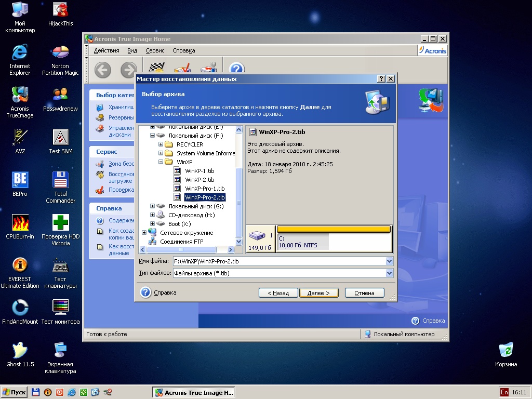The image size is (532, 399).
Task: Click the Экранная клавиатура desktop icon
Action: click(x=60, y=358)
